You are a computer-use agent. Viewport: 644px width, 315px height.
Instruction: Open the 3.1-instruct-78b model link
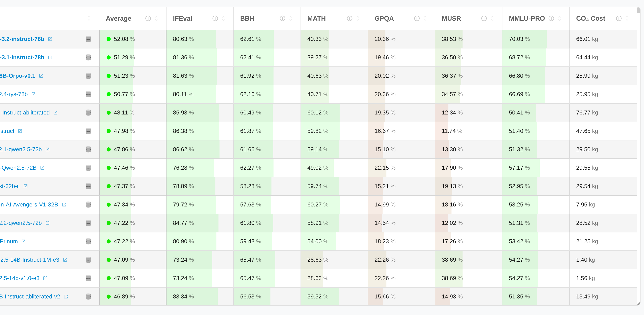[23, 57]
